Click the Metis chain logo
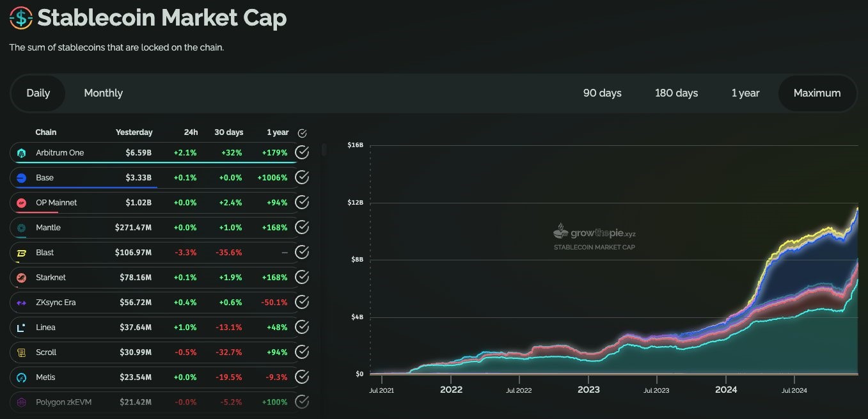 21,377
